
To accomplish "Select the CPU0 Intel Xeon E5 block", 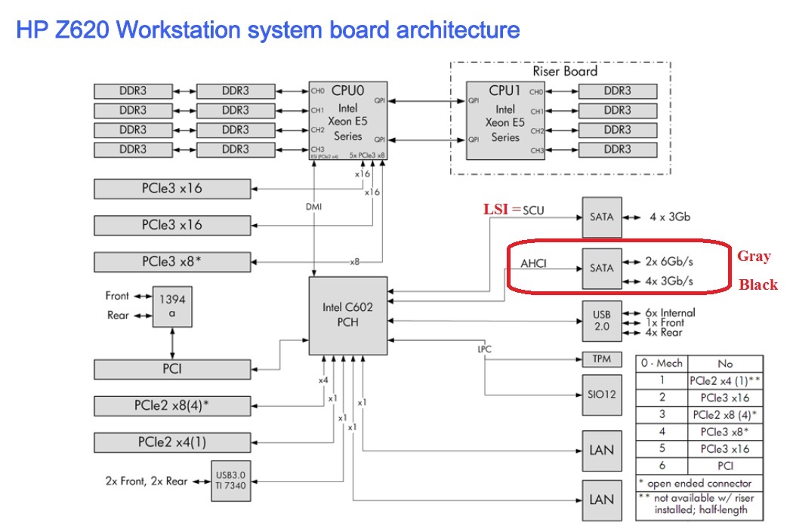I will coord(349,121).
